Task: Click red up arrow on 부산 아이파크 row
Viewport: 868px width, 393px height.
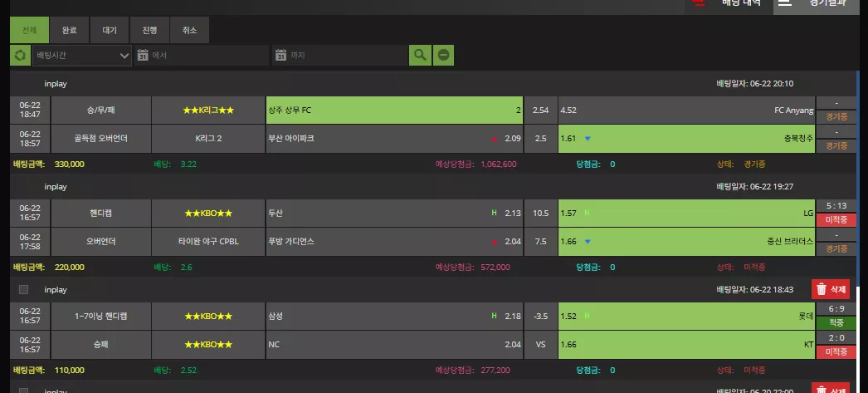Action: click(x=495, y=139)
